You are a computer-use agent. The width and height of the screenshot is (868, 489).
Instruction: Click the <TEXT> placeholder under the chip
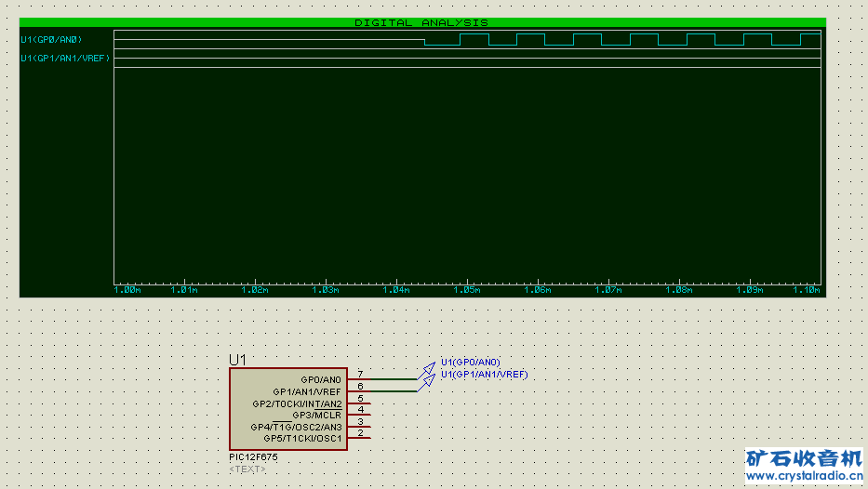click(x=247, y=469)
